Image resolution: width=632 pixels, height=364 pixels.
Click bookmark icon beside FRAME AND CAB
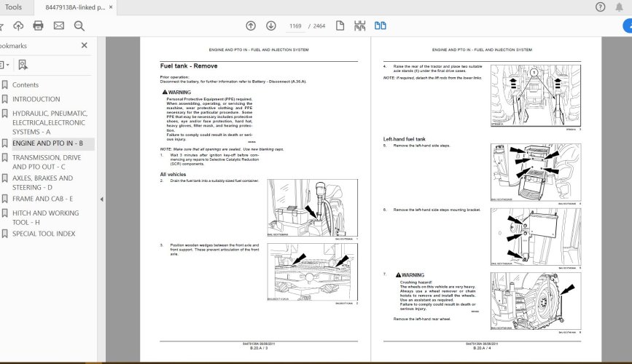coord(5,199)
